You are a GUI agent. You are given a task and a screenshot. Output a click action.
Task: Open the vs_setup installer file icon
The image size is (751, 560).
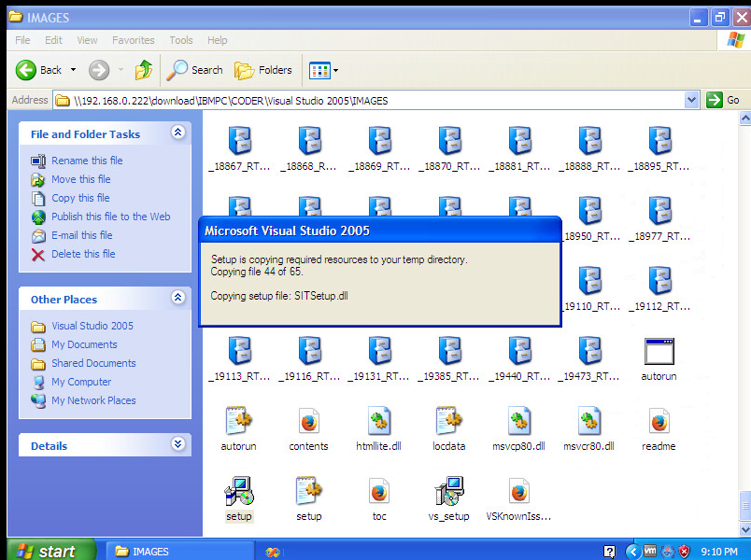click(449, 492)
